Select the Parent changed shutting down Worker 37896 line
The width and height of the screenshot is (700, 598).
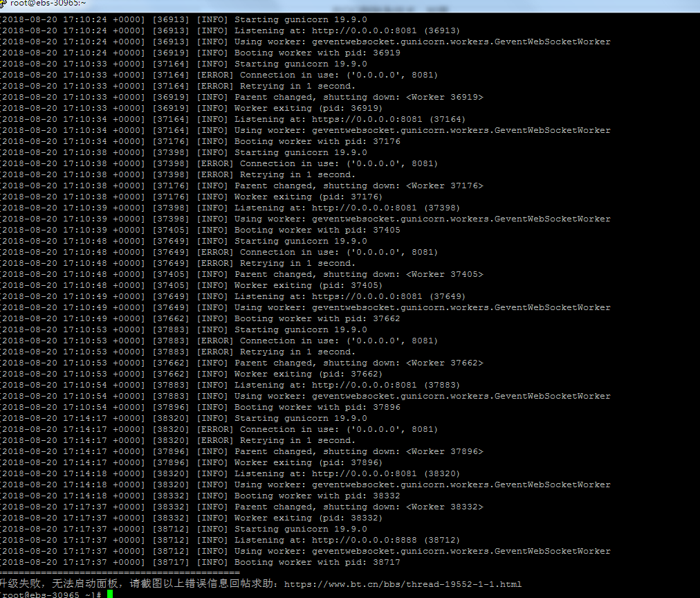[242, 451]
